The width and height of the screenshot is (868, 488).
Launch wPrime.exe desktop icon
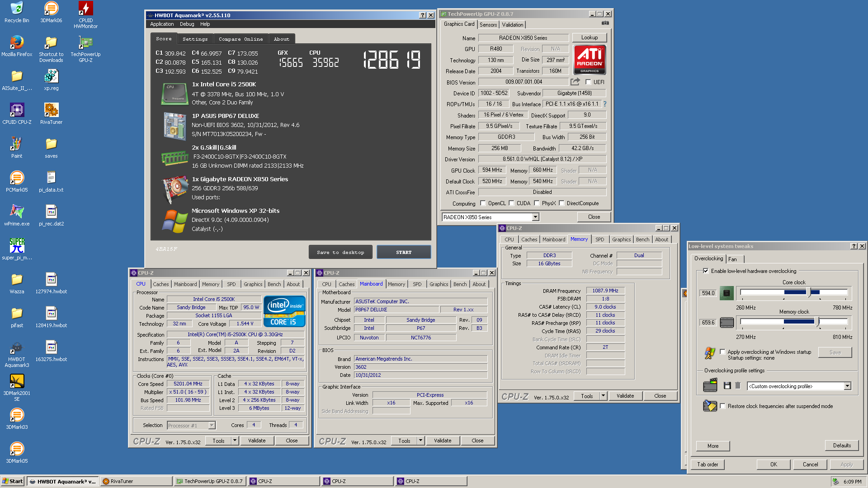(x=17, y=216)
